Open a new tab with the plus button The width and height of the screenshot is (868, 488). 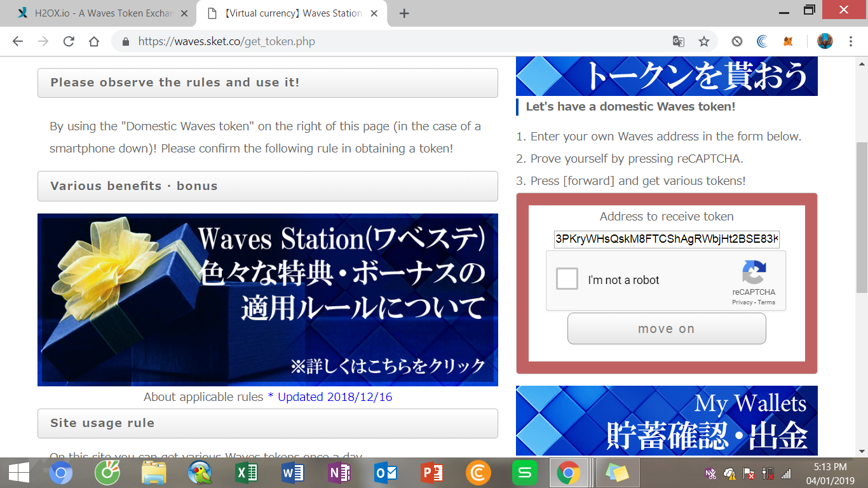(403, 12)
